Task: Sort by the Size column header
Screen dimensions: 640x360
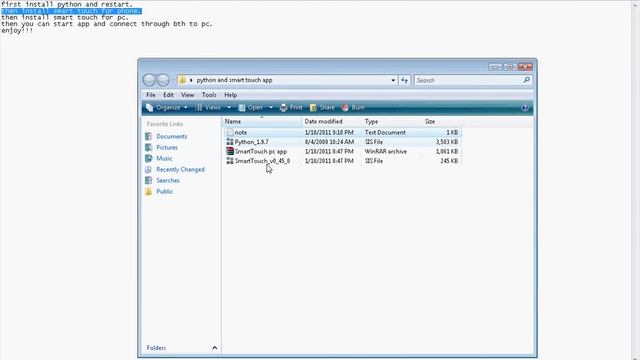Action: pos(442,122)
